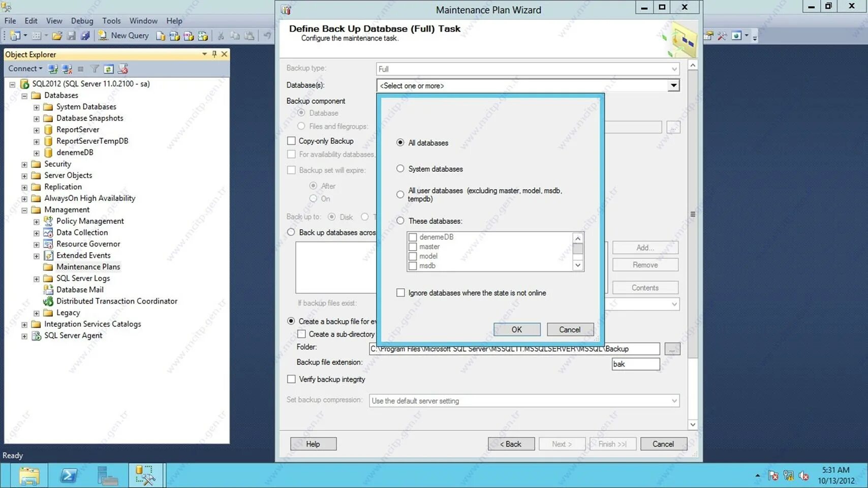Image resolution: width=868 pixels, height=488 pixels.
Task: Click the Open File folder icon
Action: (57, 36)
